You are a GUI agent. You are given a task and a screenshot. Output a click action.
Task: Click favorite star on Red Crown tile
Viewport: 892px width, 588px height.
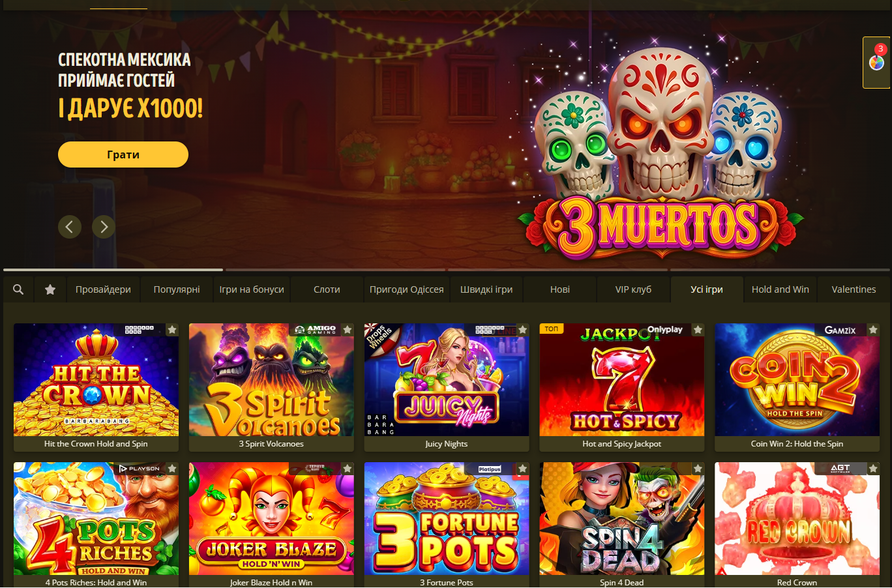point(874,469)
